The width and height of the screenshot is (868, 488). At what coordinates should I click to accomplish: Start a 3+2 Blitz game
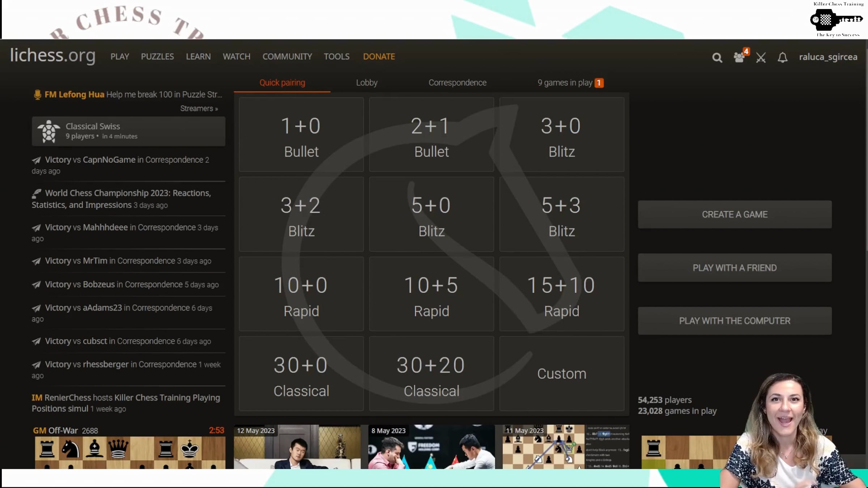(301, 214)
